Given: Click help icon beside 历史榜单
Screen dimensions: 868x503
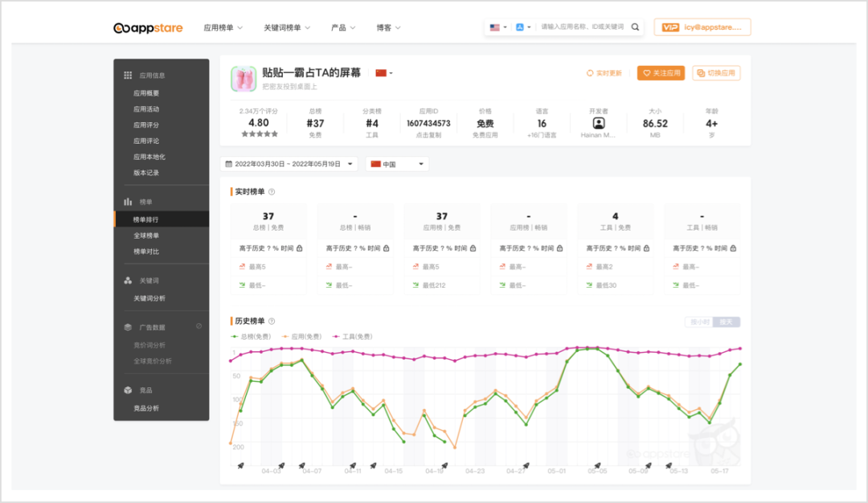Looking at the screenshot, I should pos(272,321).
